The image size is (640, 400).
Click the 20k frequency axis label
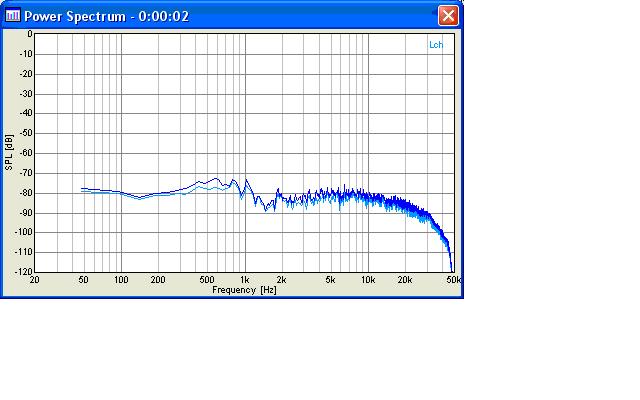click(404, 280)
